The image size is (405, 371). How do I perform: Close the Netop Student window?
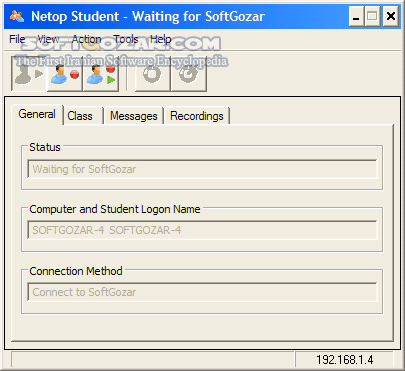[x=390, y=16]
